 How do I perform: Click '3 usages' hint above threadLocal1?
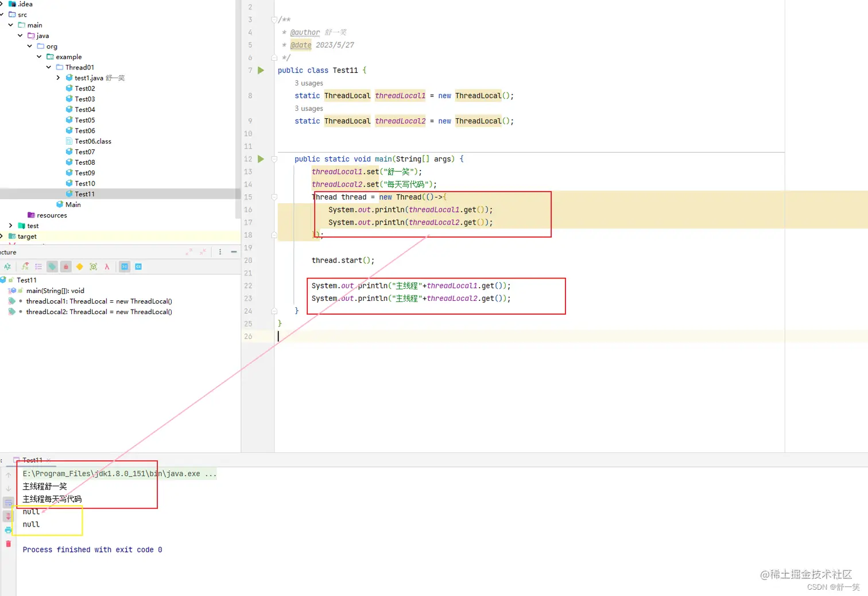pyautogui.click(x=308, y=83)
